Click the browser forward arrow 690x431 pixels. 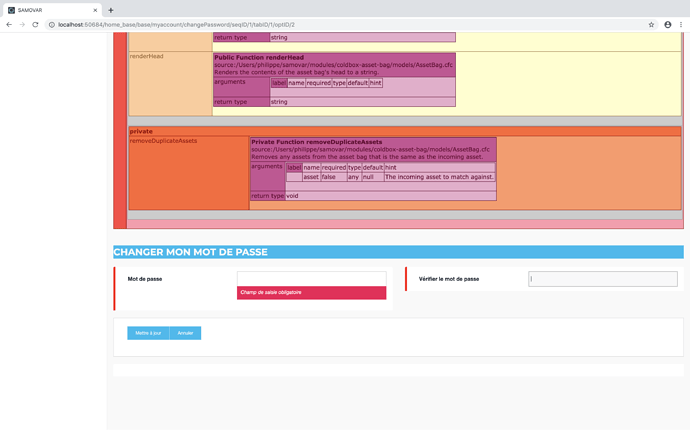(x=22, y=24)
